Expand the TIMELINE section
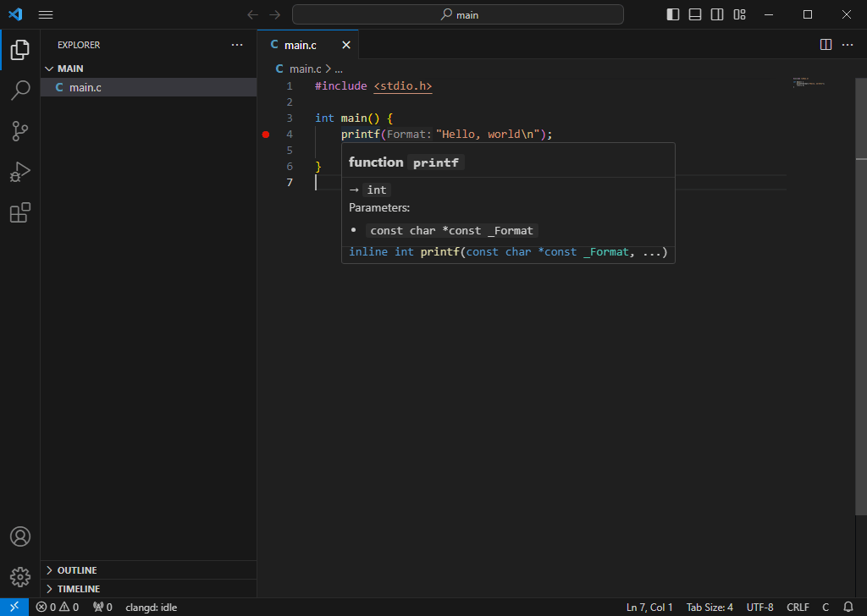The width and height of the screenshot is (867, 616). (148, 589)
